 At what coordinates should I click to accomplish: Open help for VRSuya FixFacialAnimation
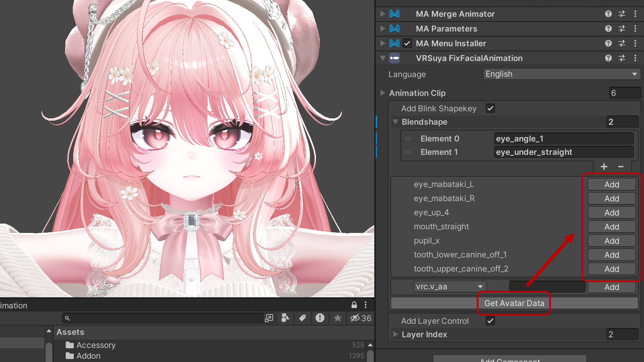click(608, 58)
